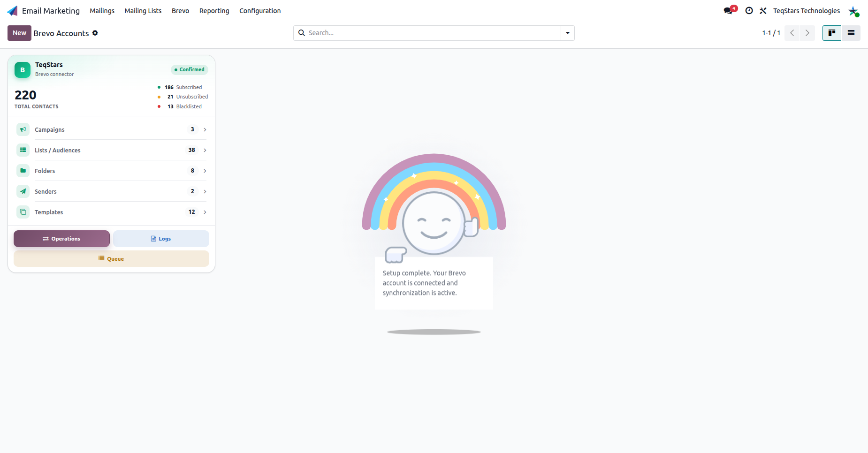Screen dimensions: 868x453
Task: Expand the Lists / Audiences row chevron
Action: click(x=205, y=150)
